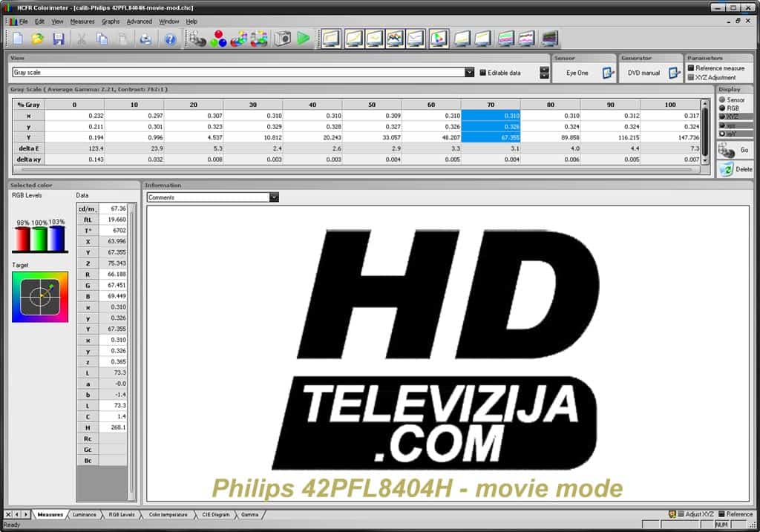Open help via the blue question mark icon

[170, 39]
